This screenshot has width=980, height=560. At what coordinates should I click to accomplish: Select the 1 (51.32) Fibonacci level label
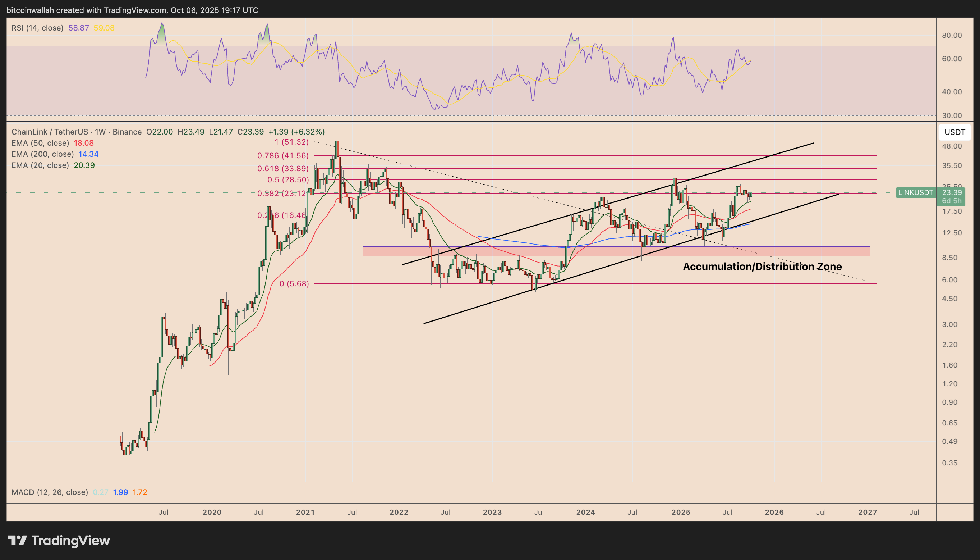[291, 142]
